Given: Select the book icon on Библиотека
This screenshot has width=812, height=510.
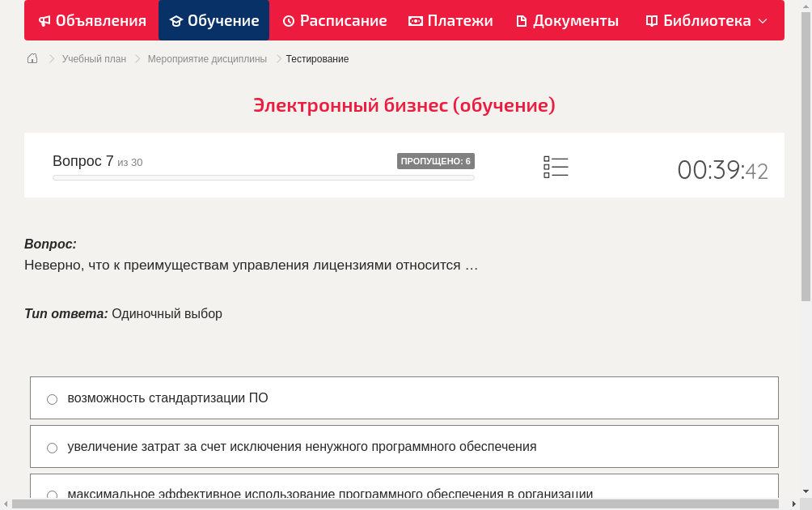Looking at the screenshot, I should tap(651, 20).
